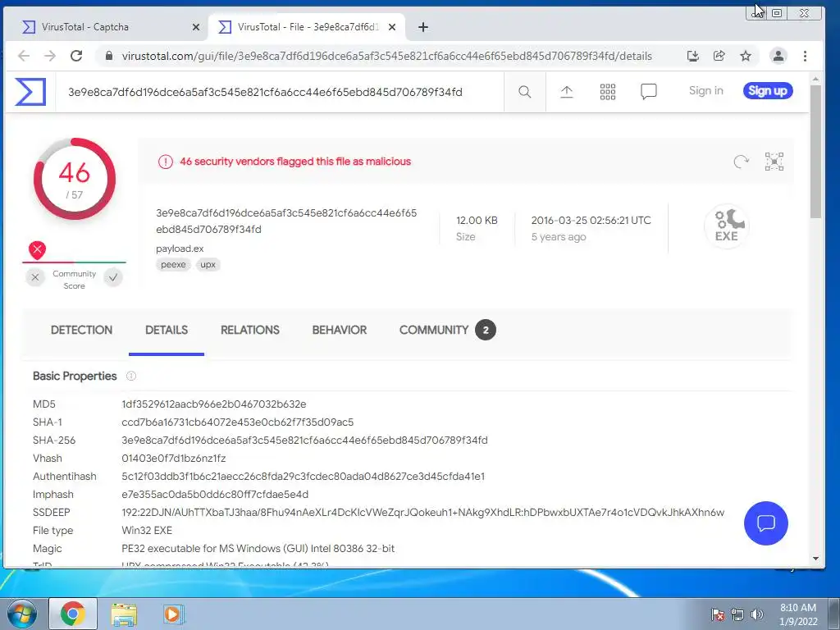Image resolution: width=840 pixels, height=630 pixels.
Task: Click the malicious vendors warning message
Action: (x=295, y=162)
